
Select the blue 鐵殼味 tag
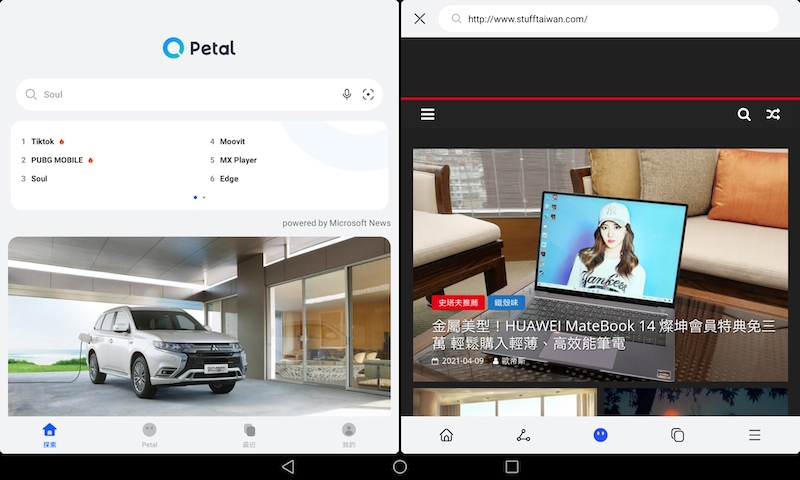(x=506, y=302)
